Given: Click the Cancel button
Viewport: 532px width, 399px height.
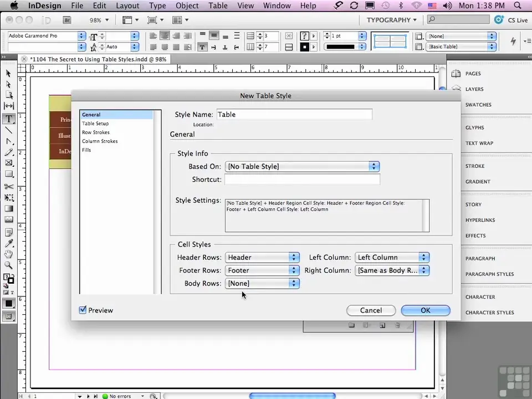Looking at the screenshot, I should click(x=371, y=310).
